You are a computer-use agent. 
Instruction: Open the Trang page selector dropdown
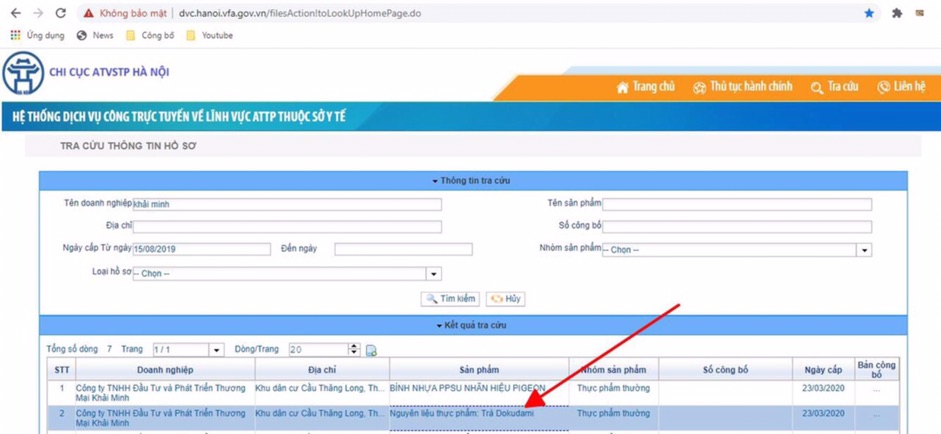click(216, 350)
